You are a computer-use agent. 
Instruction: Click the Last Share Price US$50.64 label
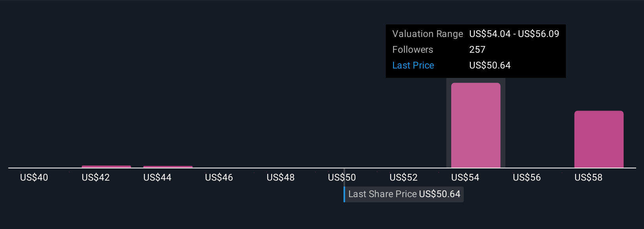coord(404,194)
